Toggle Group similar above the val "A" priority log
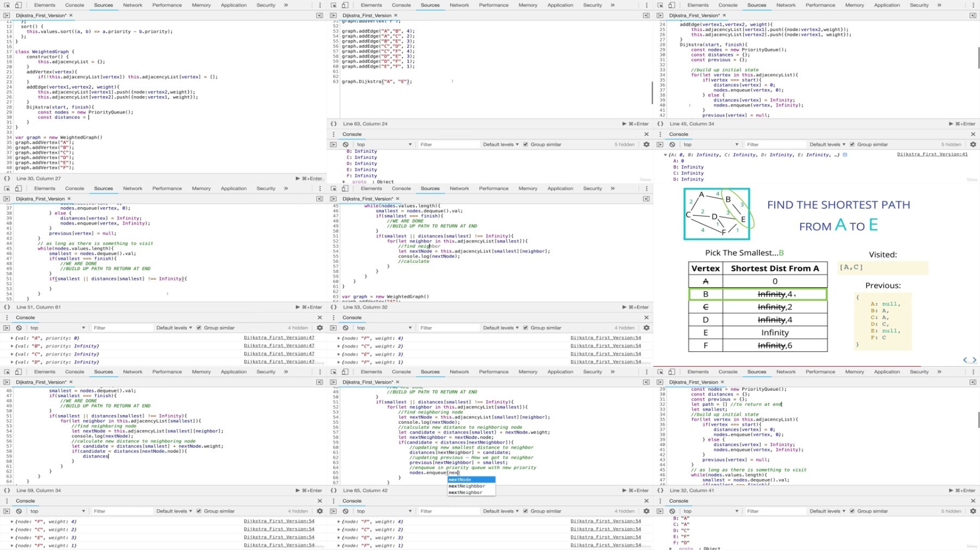This screenshot has width=980, height=550. [199, 328]
